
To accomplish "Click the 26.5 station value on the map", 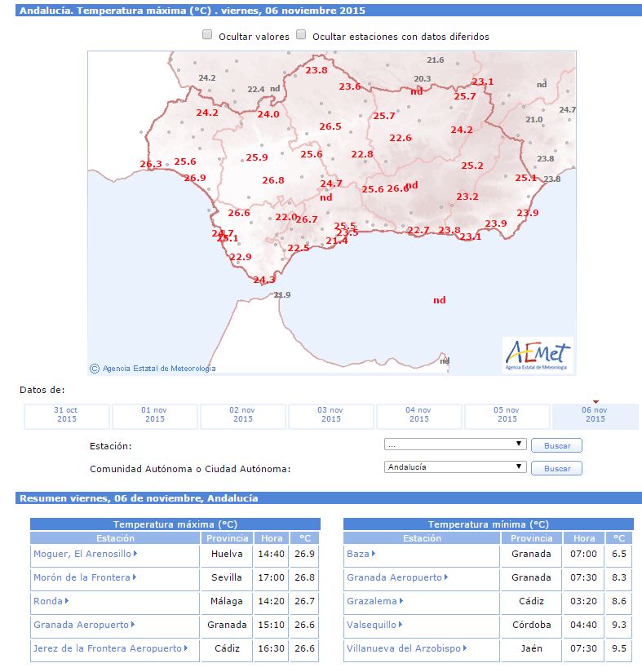I will [x=330, y=126].
